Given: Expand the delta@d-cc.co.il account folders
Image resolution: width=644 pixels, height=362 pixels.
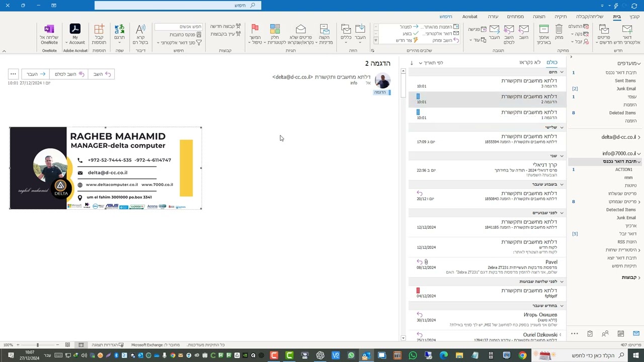Looking at the screenshot, I should click(x=640, y=137).
